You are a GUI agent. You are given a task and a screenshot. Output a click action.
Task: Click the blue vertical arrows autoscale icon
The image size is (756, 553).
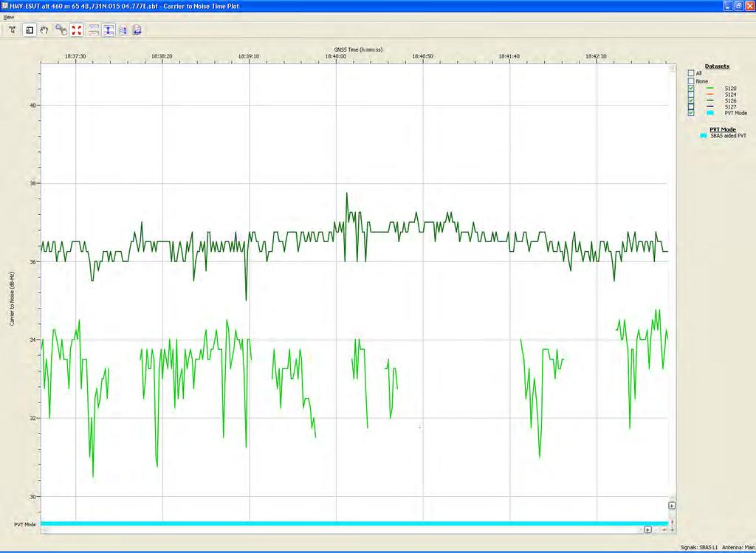(123, 30)
